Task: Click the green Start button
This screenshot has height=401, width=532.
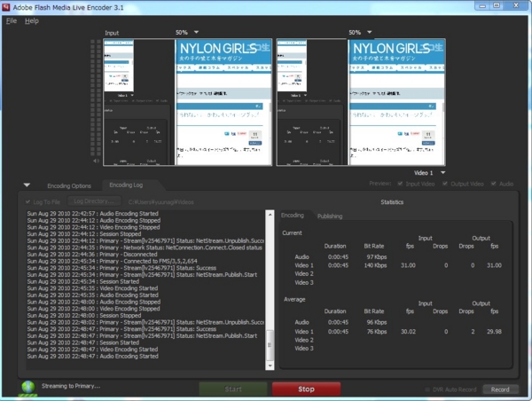Action: [233, 389]
